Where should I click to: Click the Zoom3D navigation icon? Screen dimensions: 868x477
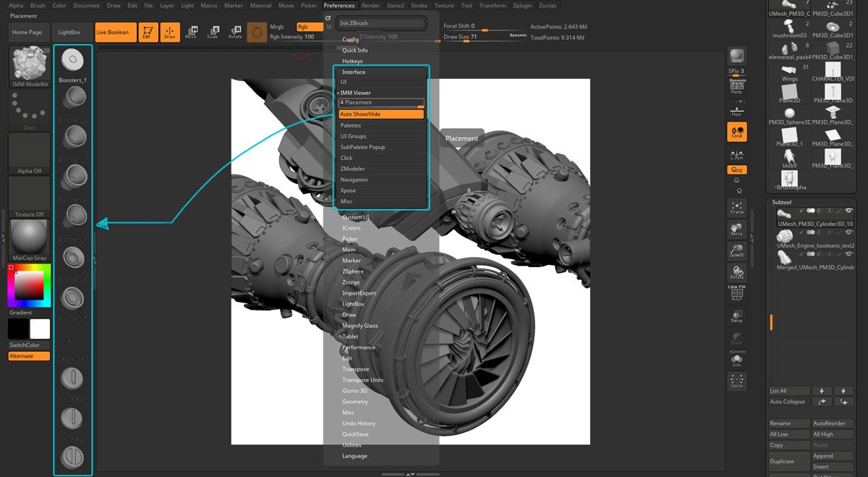tap(736, 250)
